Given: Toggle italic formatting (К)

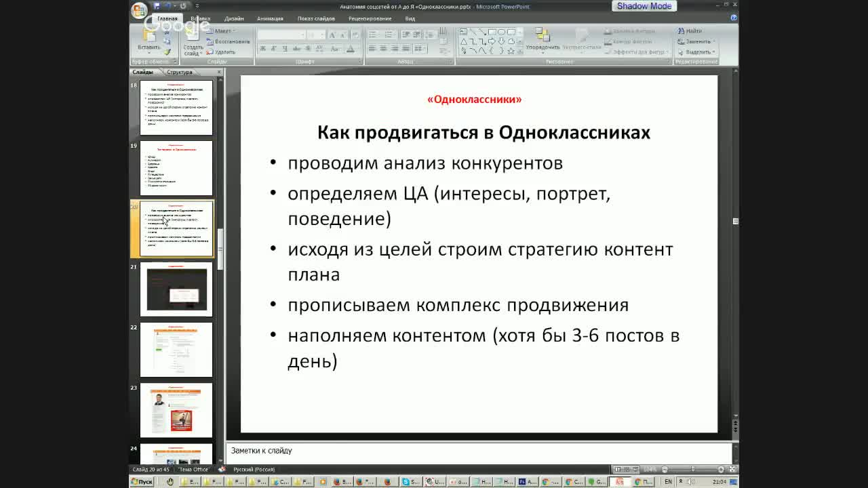Looking at the screenshot, I should point(274,48).
